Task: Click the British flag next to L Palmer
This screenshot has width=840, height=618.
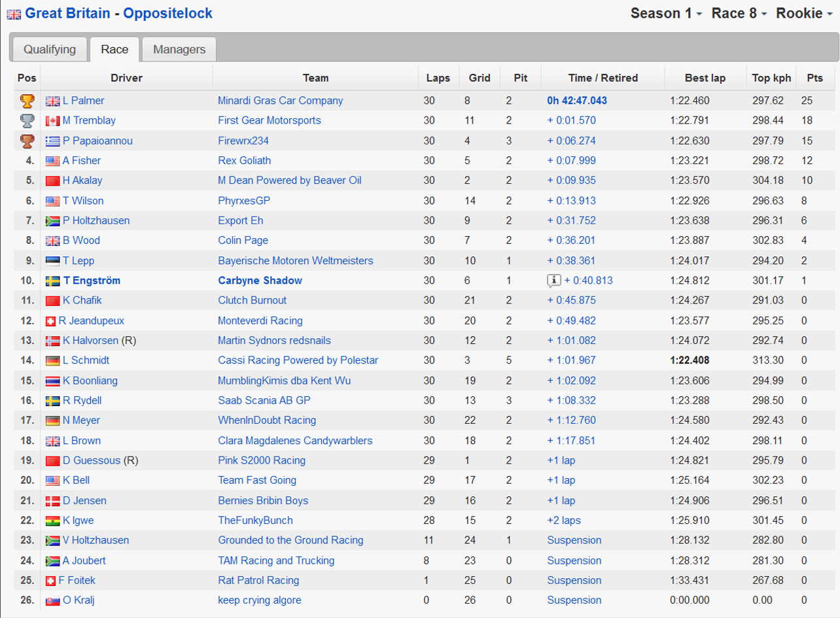Action: [52, 101]
